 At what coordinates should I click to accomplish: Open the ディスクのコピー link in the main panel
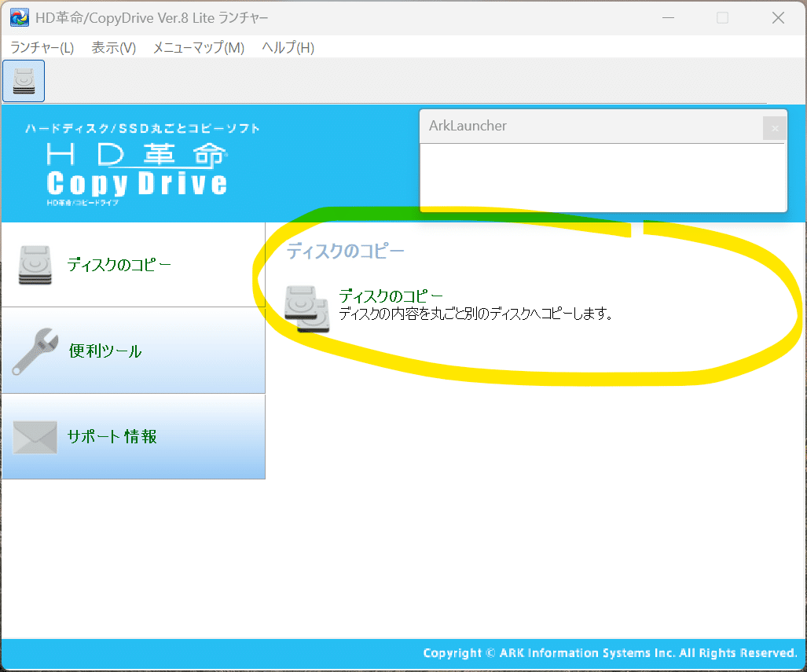(x=391, y=296)
